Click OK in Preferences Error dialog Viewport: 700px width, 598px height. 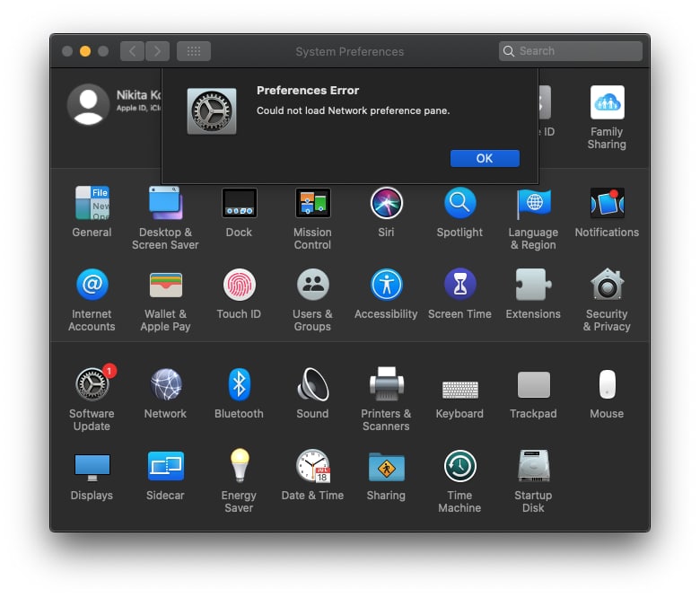point(485,158)
